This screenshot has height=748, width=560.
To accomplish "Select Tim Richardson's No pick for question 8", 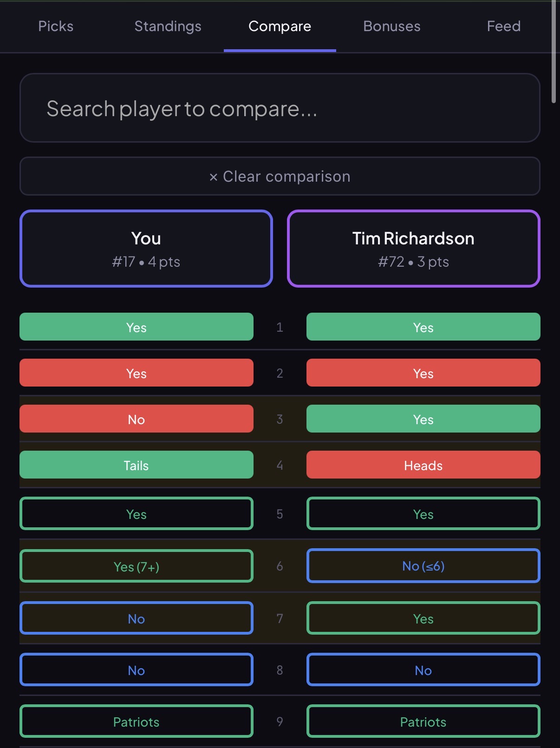I will click(x=423, y=670).
